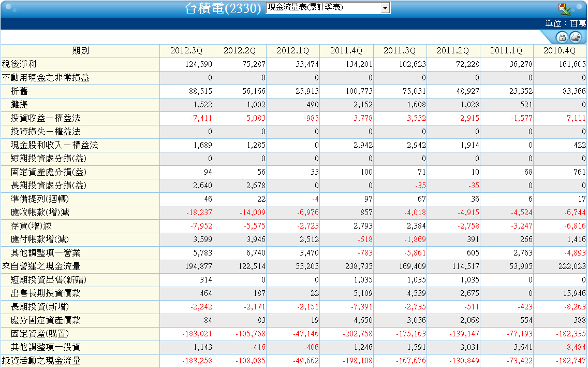Click the 投資活動之現金流量 row label
The width and height of the screenshot is (588, 368).
[x=41, y=361]
